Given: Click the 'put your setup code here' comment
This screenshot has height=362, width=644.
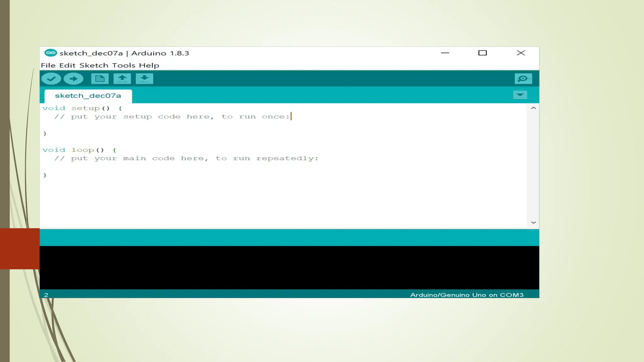Looking at the screenshot, I should pos(172,117).
